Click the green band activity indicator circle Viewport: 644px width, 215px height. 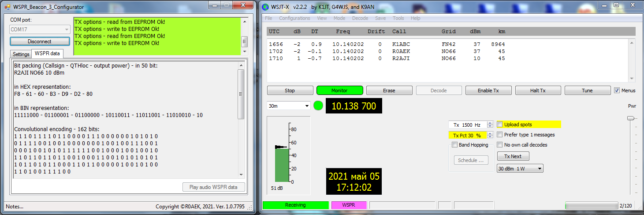[x=318, y=106]
